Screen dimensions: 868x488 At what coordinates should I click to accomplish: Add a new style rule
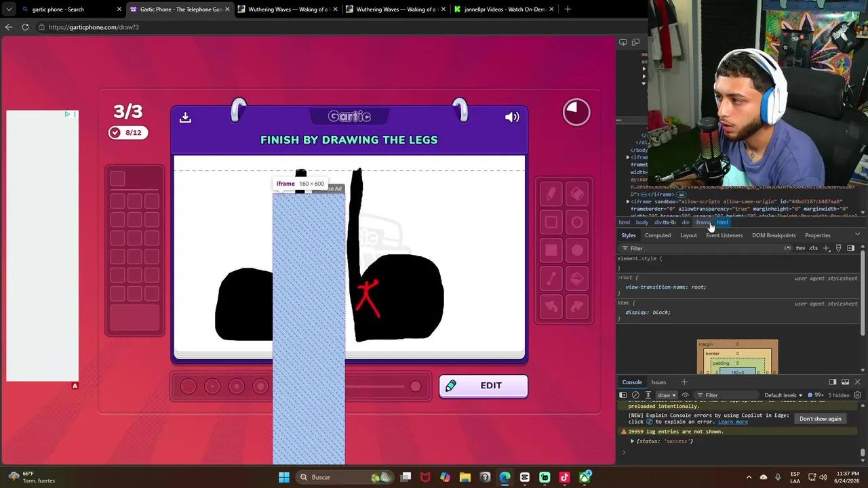(826, 248)
